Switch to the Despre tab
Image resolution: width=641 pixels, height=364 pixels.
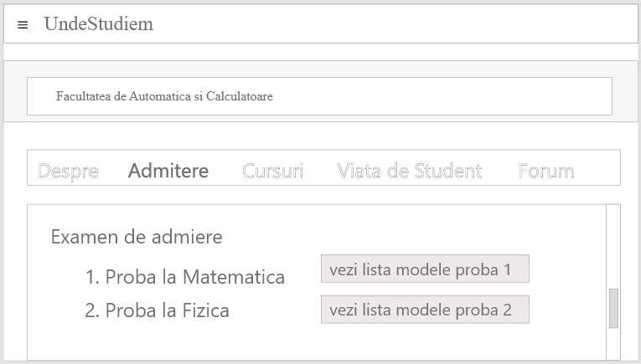point(68,172)
